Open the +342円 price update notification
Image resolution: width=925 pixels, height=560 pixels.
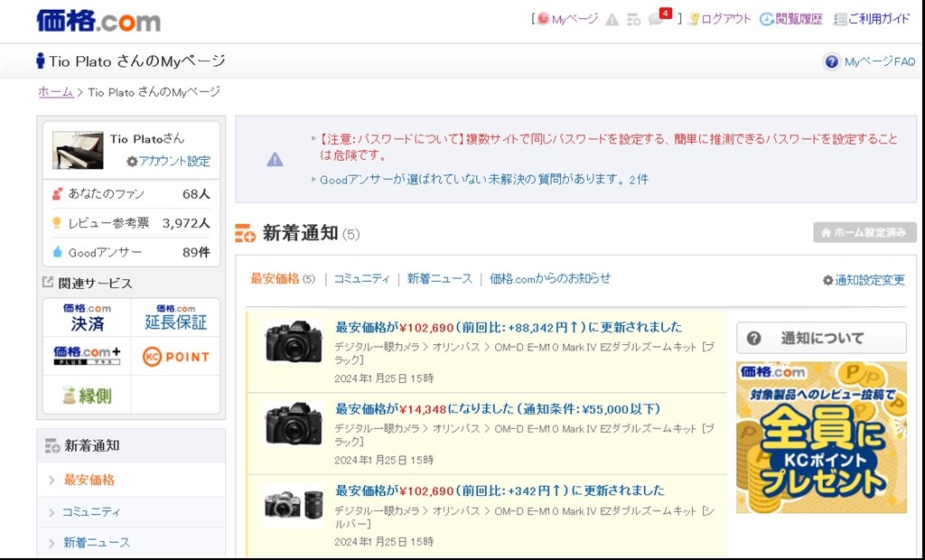[500, 490]
